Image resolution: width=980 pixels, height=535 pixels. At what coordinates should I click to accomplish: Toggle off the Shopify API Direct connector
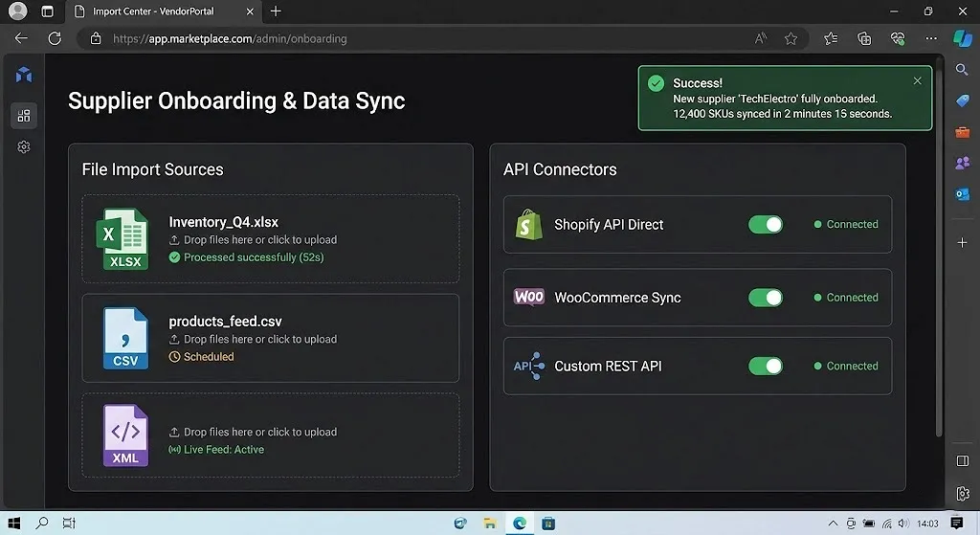pyautogui.click(x=765, y=225)
